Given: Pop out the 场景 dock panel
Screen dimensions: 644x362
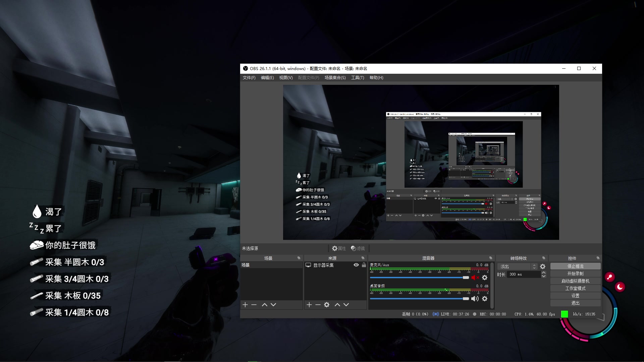Looking at the screenshot, I should click(x=299, y=258).
